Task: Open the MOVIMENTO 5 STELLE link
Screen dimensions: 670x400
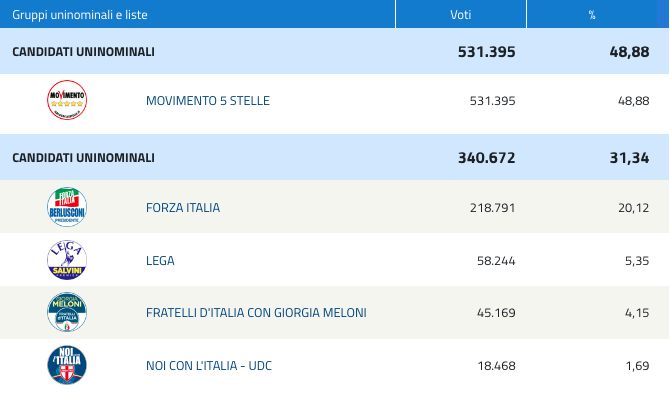Action: click(208, 101)
